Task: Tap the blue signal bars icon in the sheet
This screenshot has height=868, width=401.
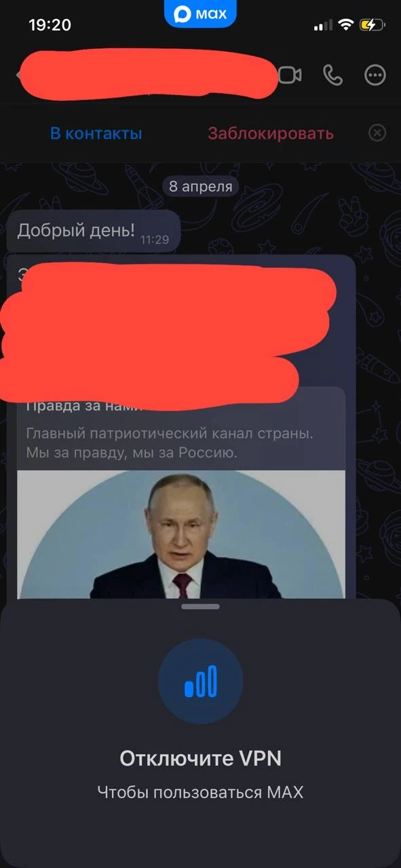Action: click(x=201, y=681)
